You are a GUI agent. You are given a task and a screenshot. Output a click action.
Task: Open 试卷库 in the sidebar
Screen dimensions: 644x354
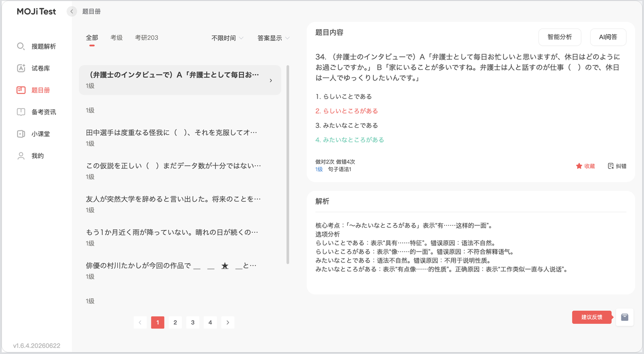tap(41, 68)
